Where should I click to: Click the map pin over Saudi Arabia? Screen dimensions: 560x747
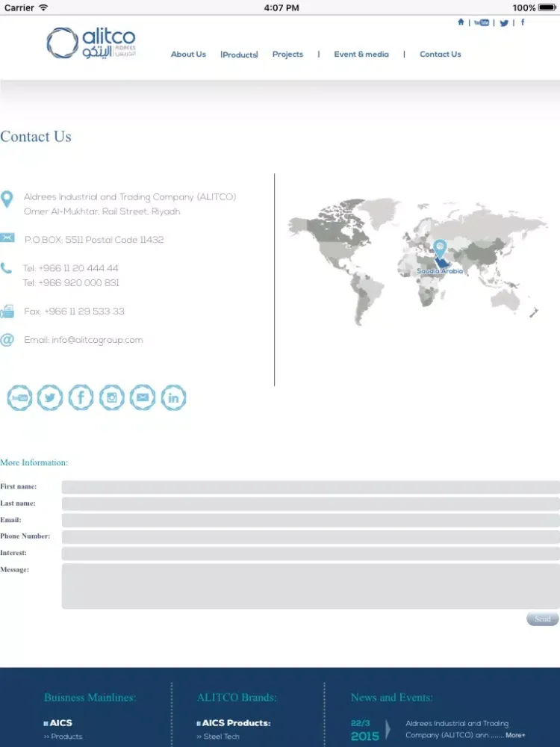[440, 249]
